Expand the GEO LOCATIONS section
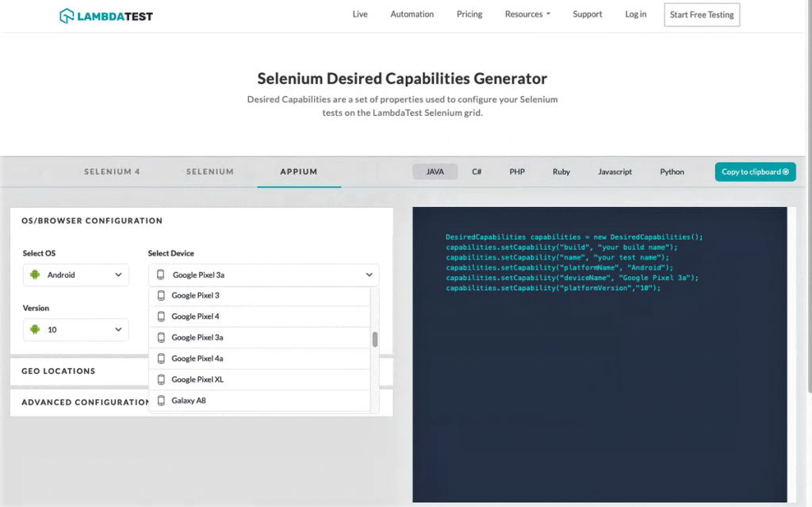The width and height of the screenshot is (812, 507). (59, 371)
